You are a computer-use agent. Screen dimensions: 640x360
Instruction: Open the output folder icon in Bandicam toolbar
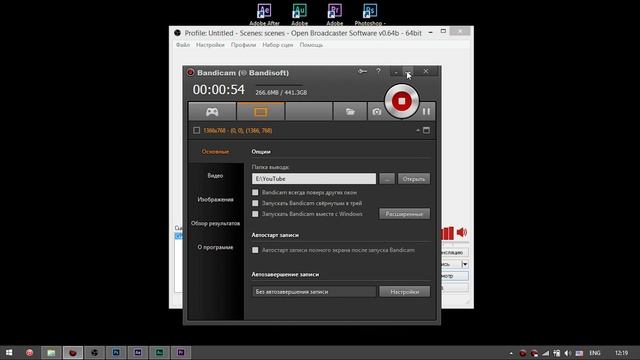(x=350, y=111)
